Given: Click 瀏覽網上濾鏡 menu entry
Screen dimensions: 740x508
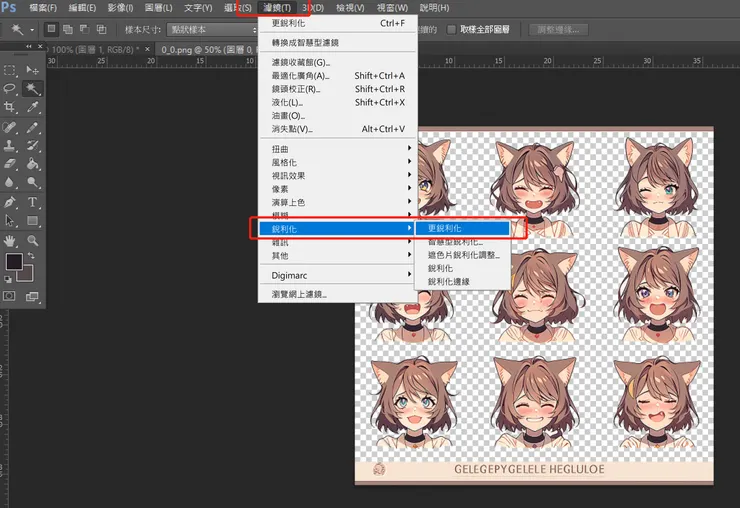Looking at the screenshot, I should pyautogui.click(x=337, y=294).
